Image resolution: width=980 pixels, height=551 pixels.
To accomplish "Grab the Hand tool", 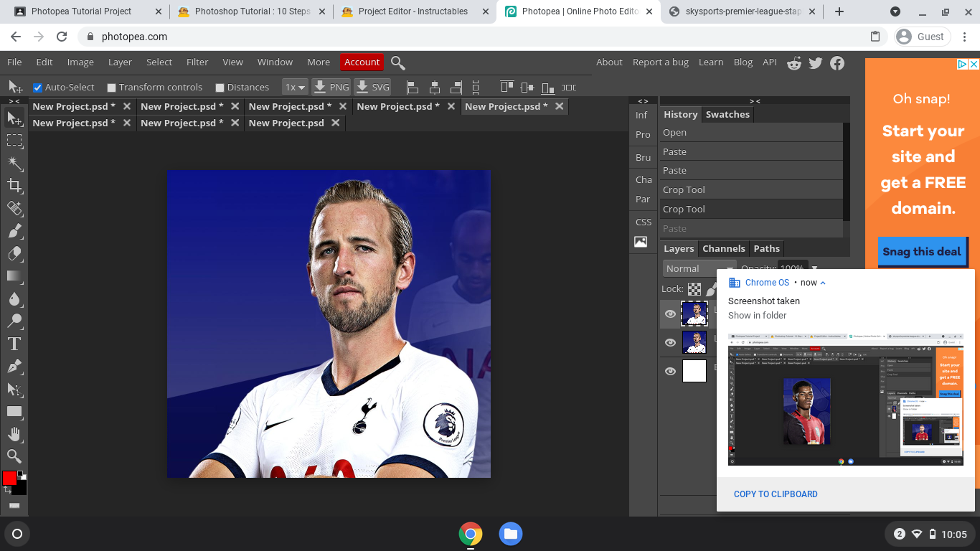I will [14, 434].
